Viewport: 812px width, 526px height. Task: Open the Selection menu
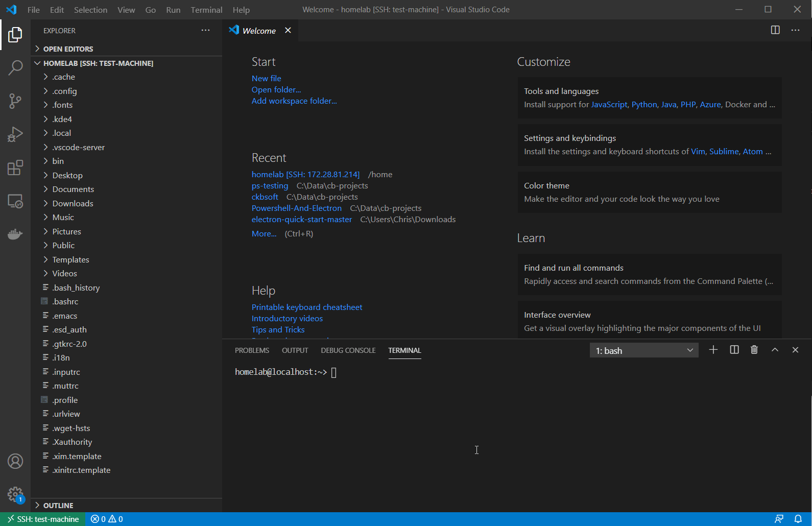pyautogui.click(x=90, y=10)
